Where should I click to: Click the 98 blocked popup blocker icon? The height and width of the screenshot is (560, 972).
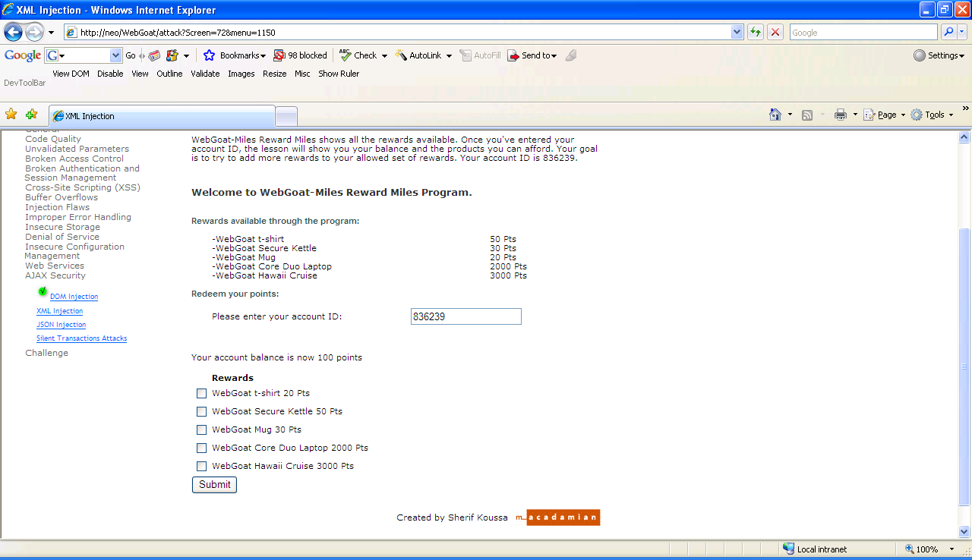tap(300, 55)
